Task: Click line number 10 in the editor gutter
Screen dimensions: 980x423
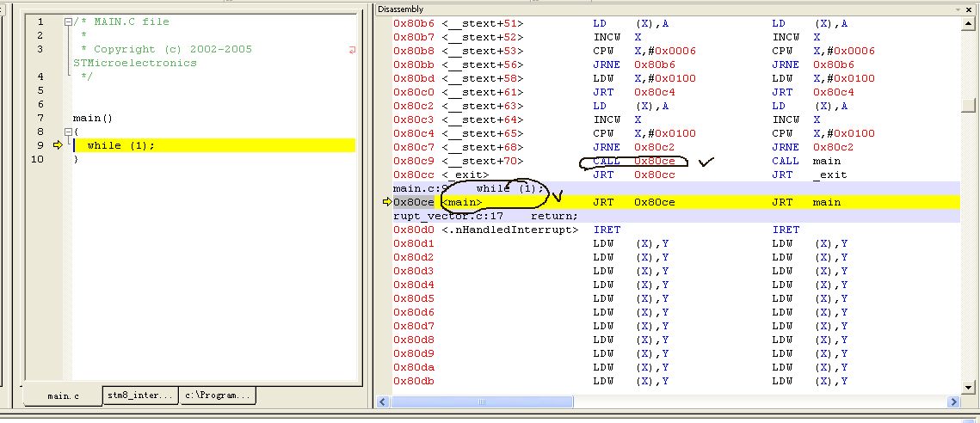Action: (x=38, y=159)
